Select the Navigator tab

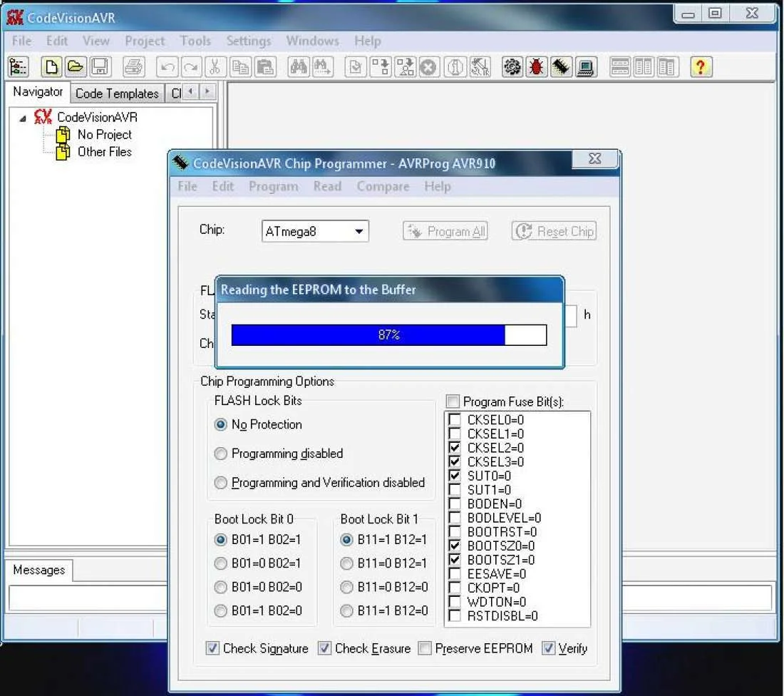pos(38,91)
